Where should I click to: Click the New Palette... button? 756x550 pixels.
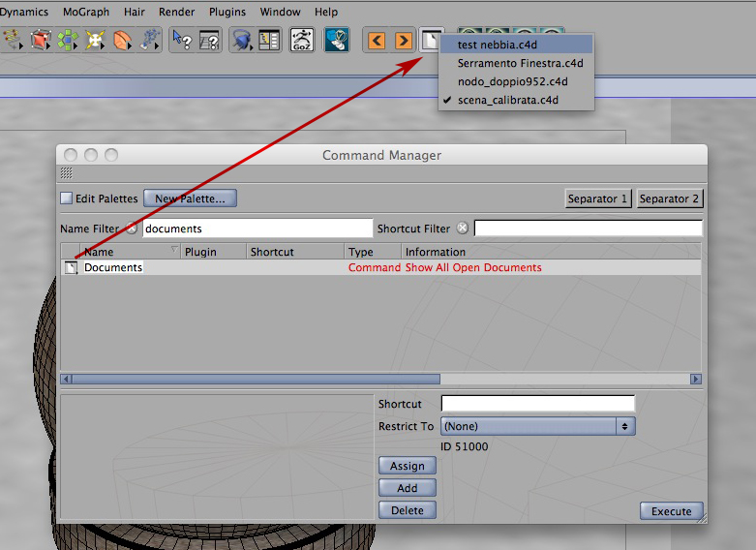click(x=190, y=199)
